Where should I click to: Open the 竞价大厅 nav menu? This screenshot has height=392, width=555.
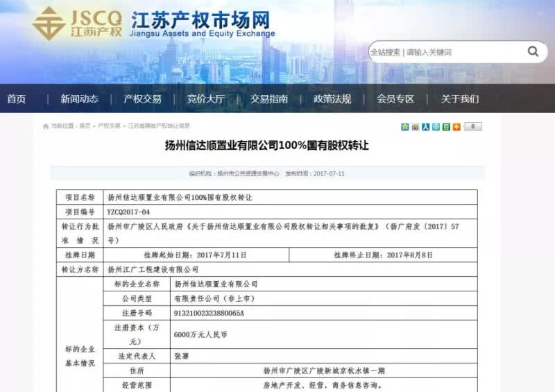(x=205, y=99)
